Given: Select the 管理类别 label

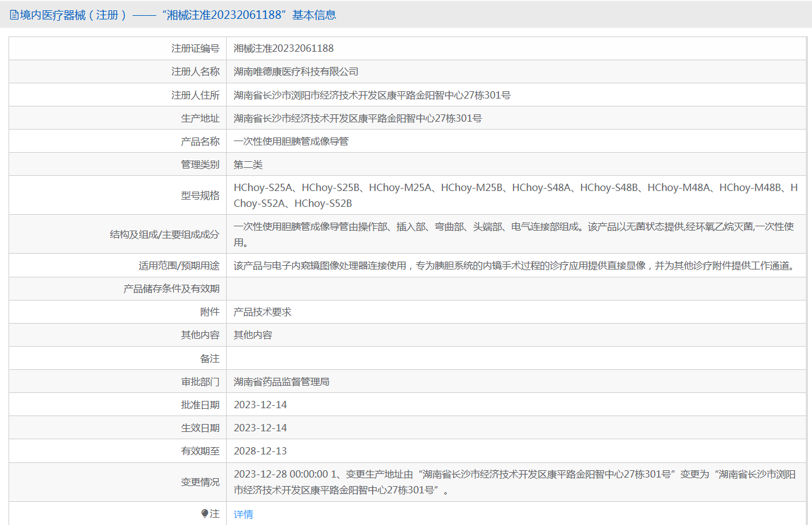Looking at the screenshot, I should tap(201, 165).
